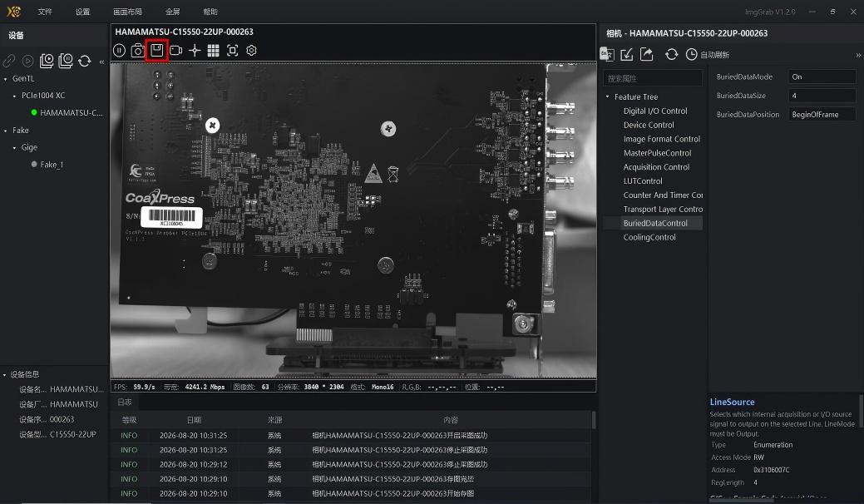
Task: Click the camera title above the viewer
Action: click(184, 32)
